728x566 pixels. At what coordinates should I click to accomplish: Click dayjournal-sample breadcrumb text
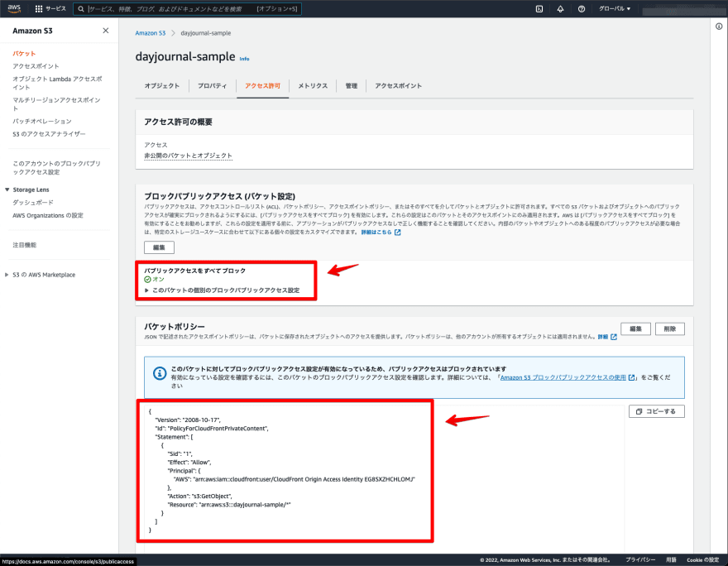[x=206, y=33]
